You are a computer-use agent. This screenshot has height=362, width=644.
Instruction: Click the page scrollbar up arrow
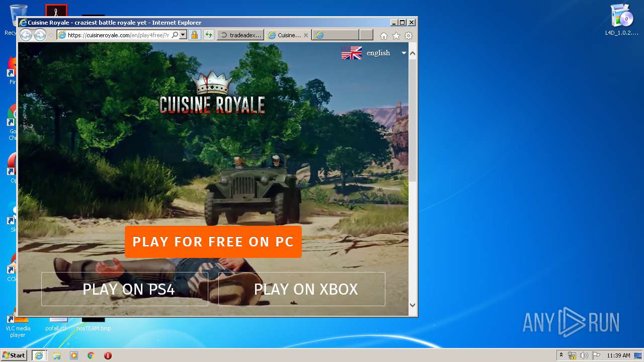click(413, 53)
